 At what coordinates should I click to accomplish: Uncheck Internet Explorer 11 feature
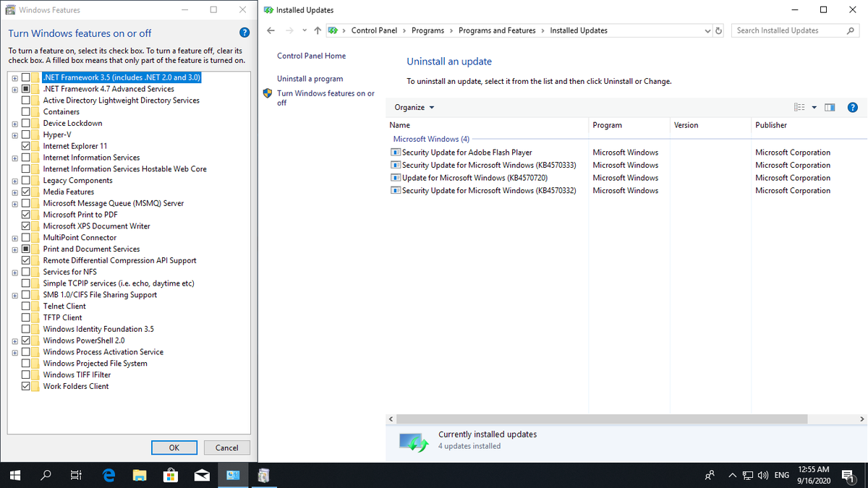(x=26, y=146)
